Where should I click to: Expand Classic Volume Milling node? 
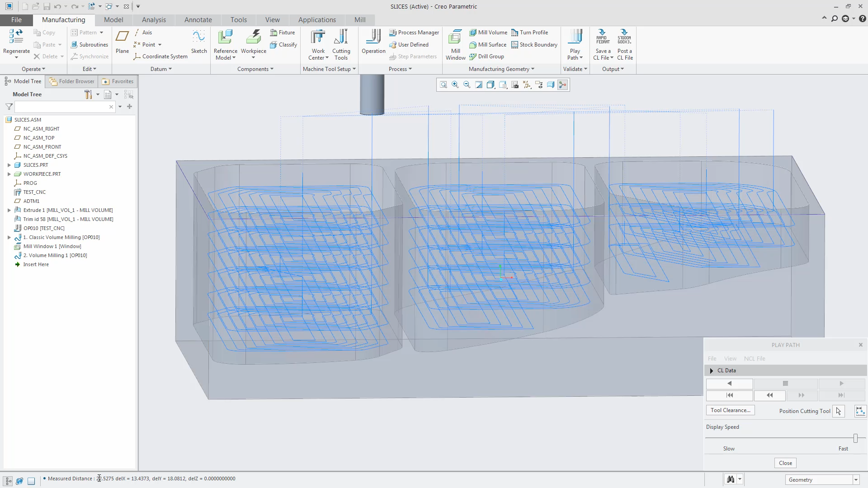pos(9,237)
